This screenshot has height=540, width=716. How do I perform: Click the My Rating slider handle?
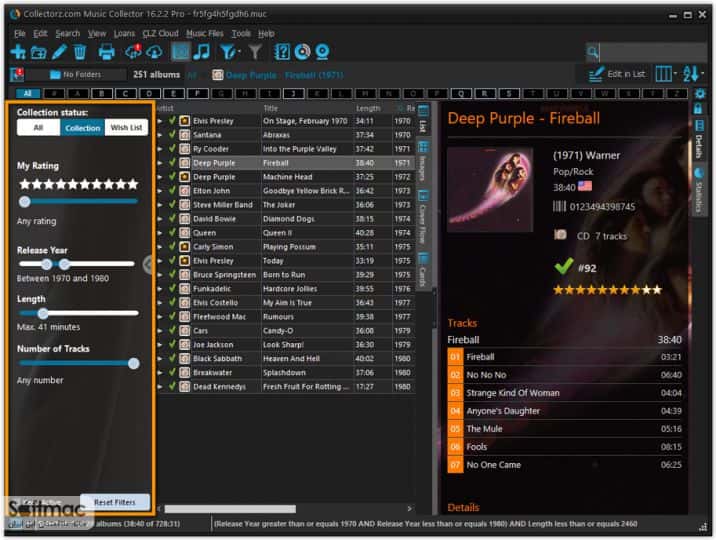25,201
